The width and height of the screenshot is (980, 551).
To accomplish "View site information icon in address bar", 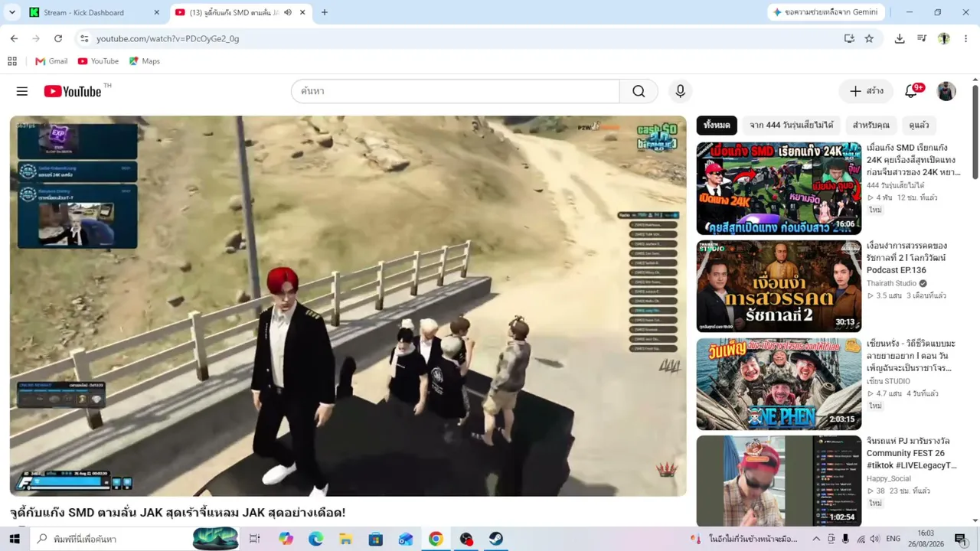I will pyautogui.click(x=84, y=38).
